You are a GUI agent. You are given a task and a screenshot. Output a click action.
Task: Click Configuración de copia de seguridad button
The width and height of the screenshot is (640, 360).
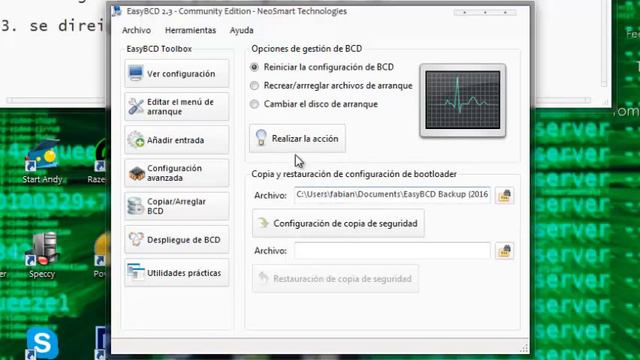338,223
